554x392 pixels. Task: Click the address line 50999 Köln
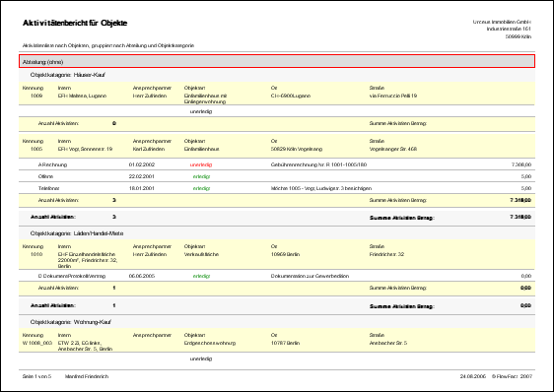519,36
